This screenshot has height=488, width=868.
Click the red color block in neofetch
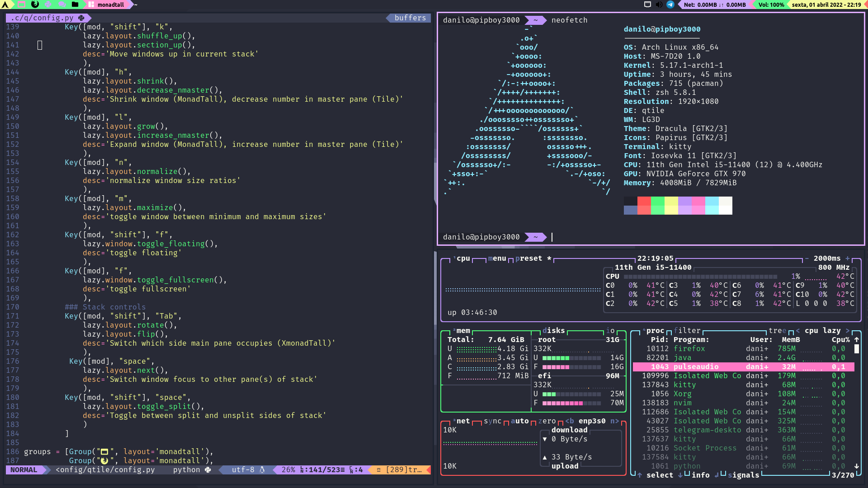click(644, 201)
